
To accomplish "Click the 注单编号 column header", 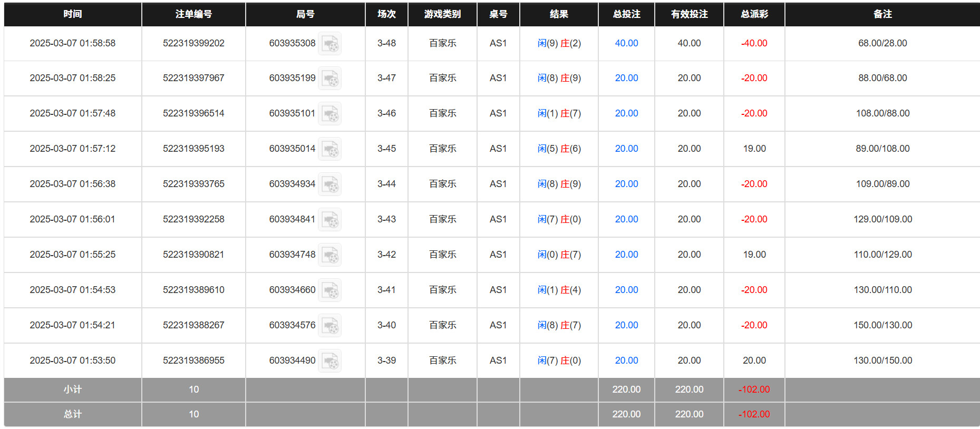I will (x=193, y=14).
